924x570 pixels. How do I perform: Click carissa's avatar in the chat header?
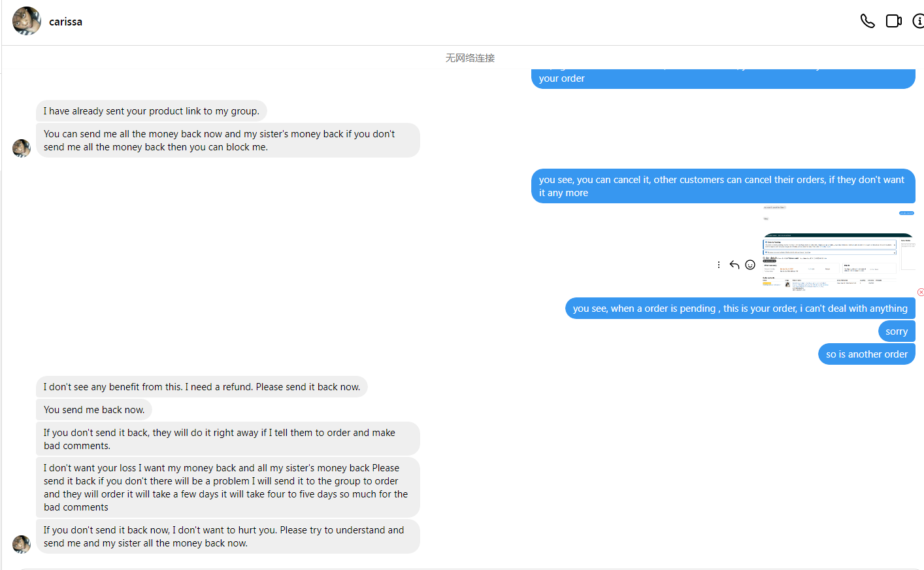(27, 21)
